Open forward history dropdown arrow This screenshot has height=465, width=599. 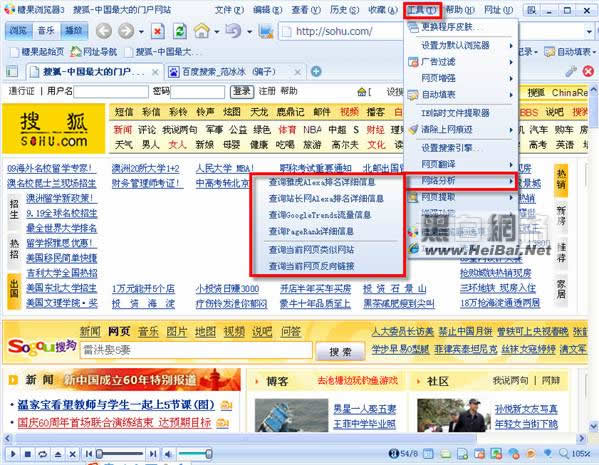141,32
